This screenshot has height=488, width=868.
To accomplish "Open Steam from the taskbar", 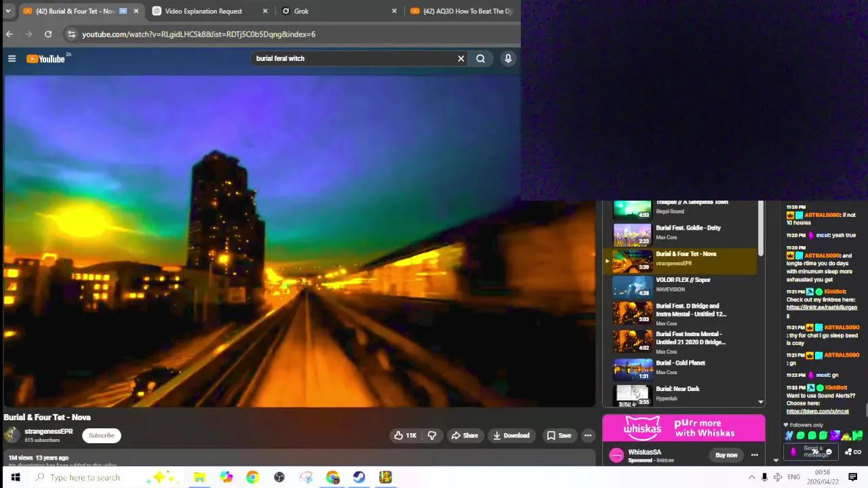I will pos(359,477).
